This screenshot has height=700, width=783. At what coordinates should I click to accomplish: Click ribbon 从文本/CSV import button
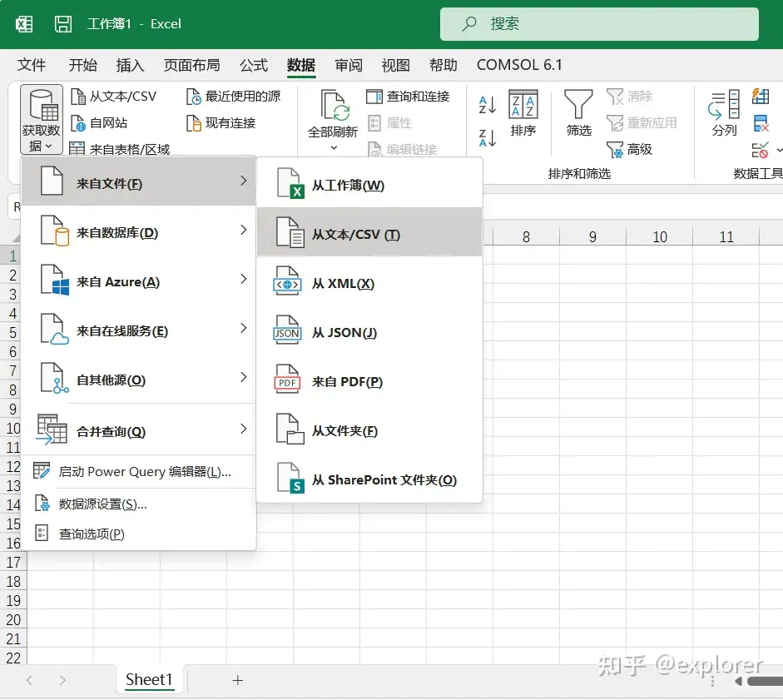point(114,96)
